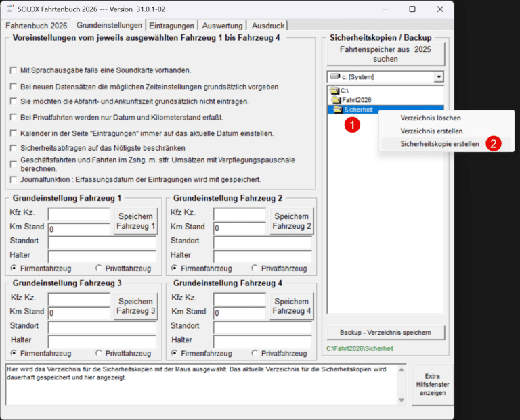Select the C:\ root folder icon

333,91
